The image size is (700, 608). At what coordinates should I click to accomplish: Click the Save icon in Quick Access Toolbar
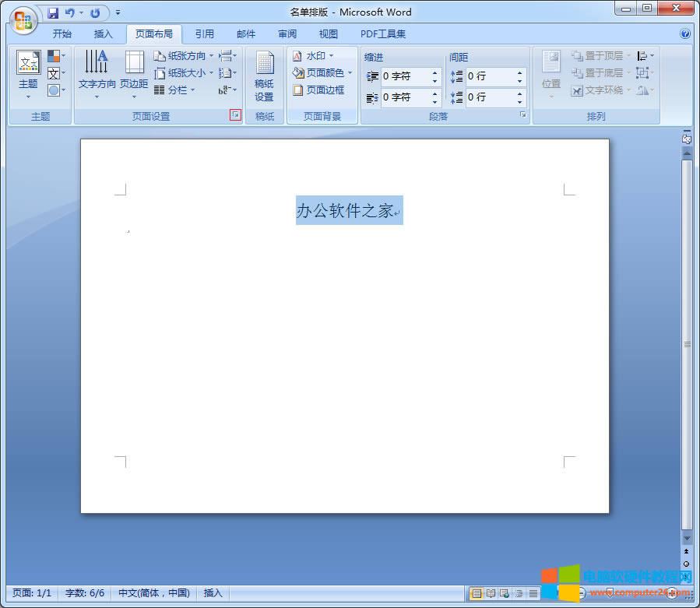55,12
